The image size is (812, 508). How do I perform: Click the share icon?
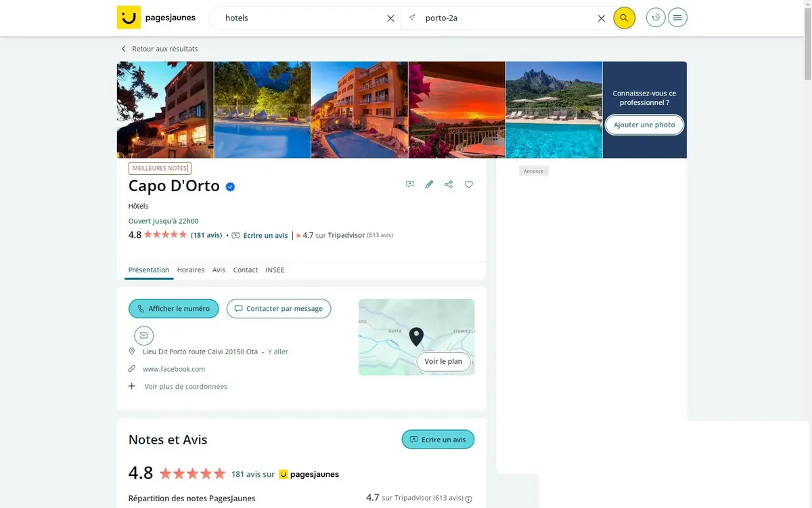click(x=449, y=184)
